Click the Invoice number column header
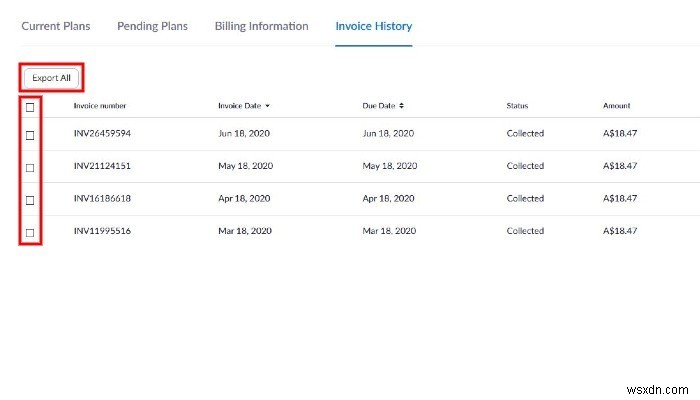The image size is (700, 400). pyautogui.click(x=100, y=106)
